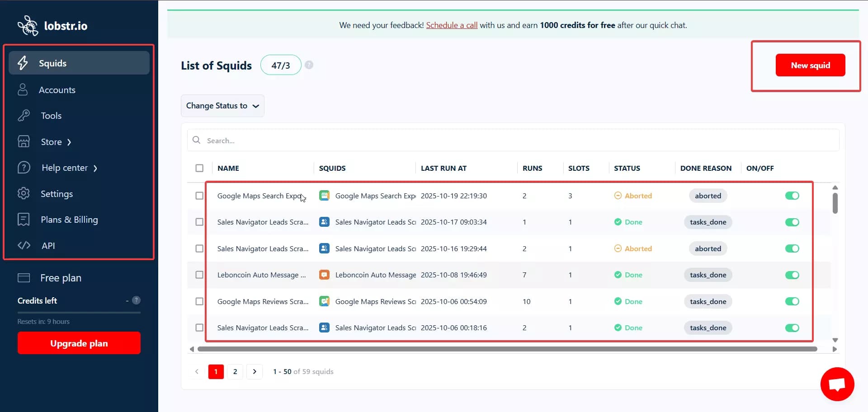Select Squids in the sidebar menu
This screenshot has height=412, width=868.
coord(53,63)
